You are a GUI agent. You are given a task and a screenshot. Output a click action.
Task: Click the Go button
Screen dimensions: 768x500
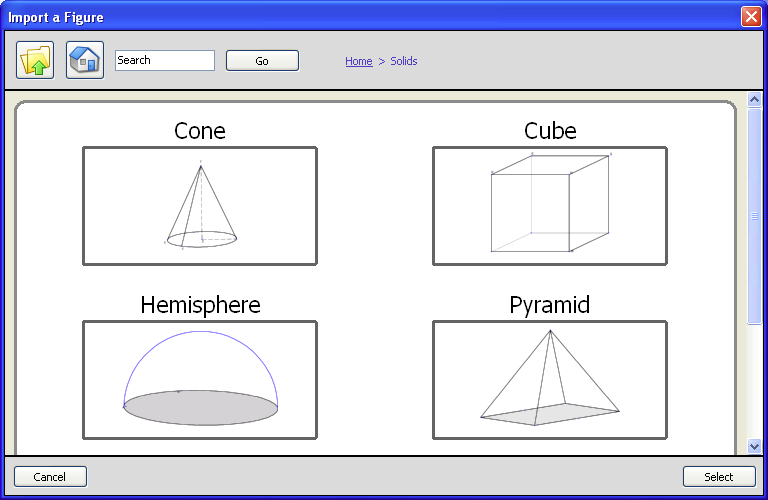(x=262, y=61)
